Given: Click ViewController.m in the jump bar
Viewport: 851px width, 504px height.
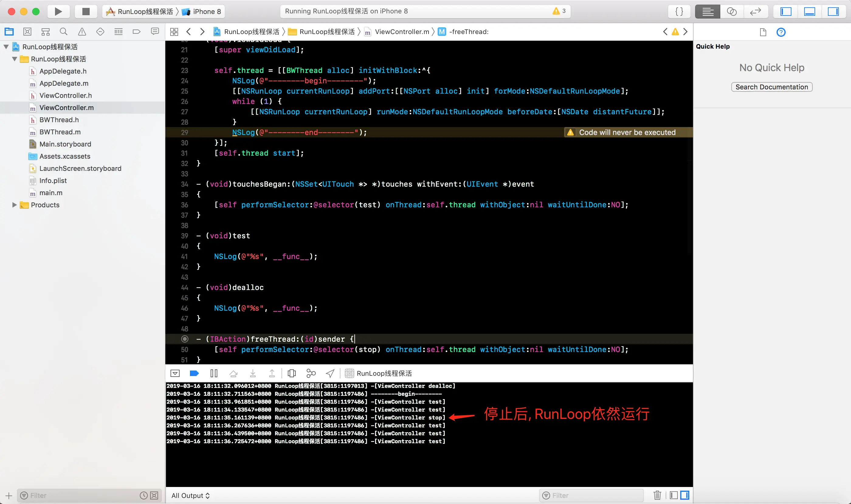Looking at the screenshot, I should (x=402, y=32).
